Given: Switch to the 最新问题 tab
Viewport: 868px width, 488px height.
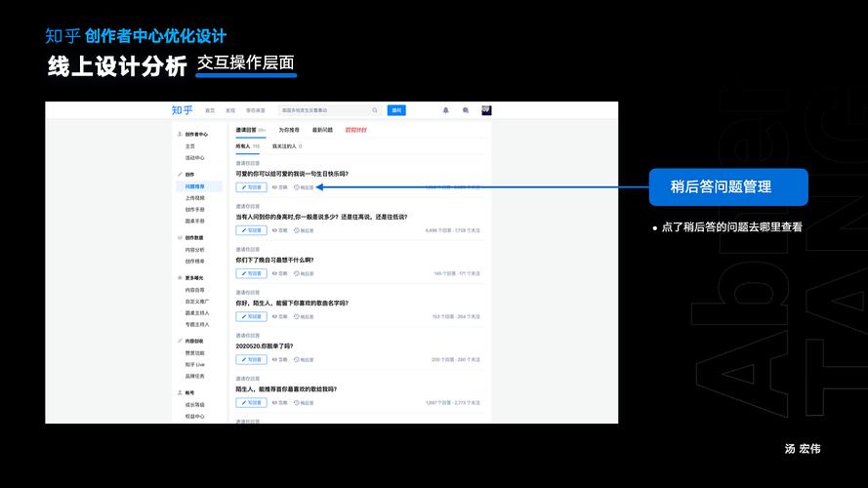Looking at the screenshot, I should 322,130.
